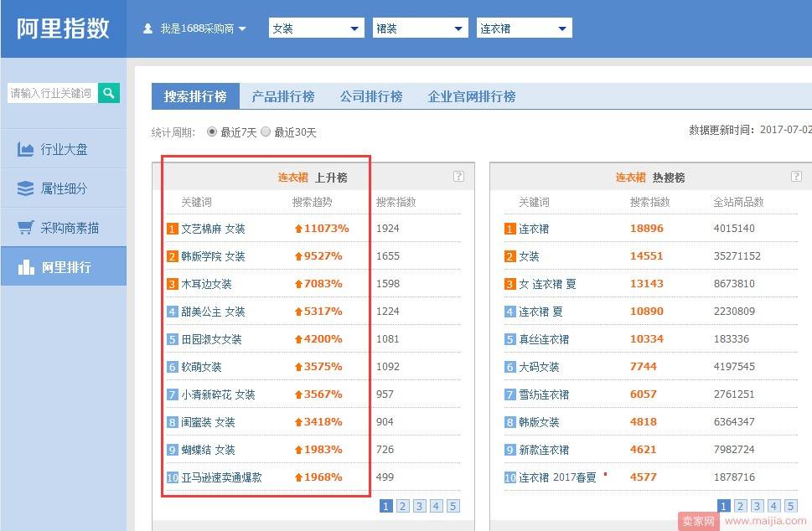The height and width of the screenshot is (531, 812).
Task: Go to 阿里排行 in sidebar
Action: (x=64, y=267)
